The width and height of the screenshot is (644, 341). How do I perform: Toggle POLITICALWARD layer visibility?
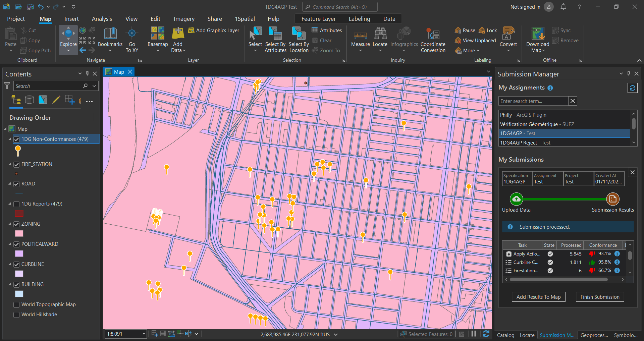coord(16,244)
